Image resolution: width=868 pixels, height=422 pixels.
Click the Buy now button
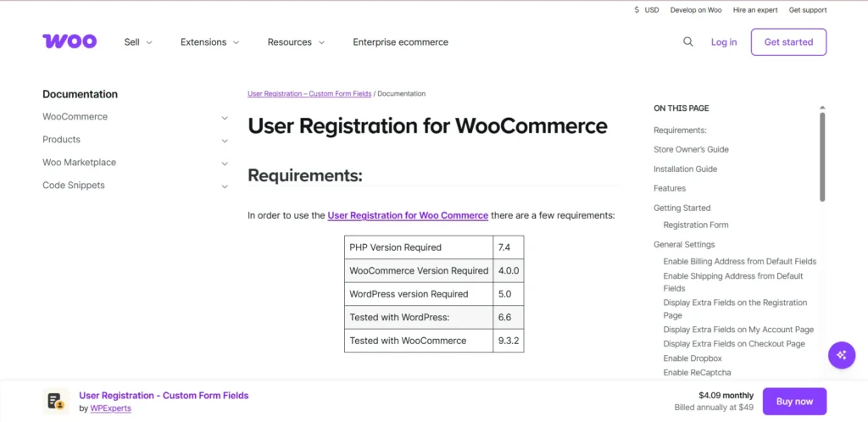point(794,402)
